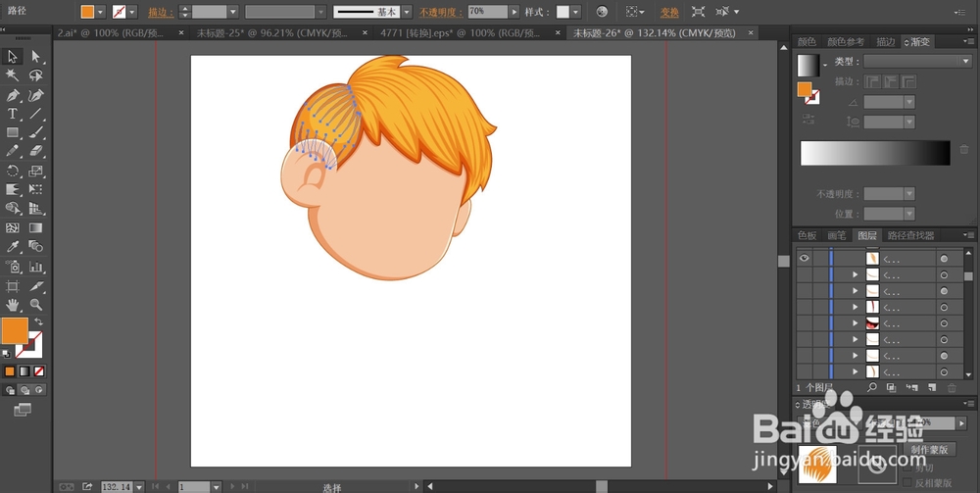Select the Type tool
The image size is (980, 493).
(12, 114)
